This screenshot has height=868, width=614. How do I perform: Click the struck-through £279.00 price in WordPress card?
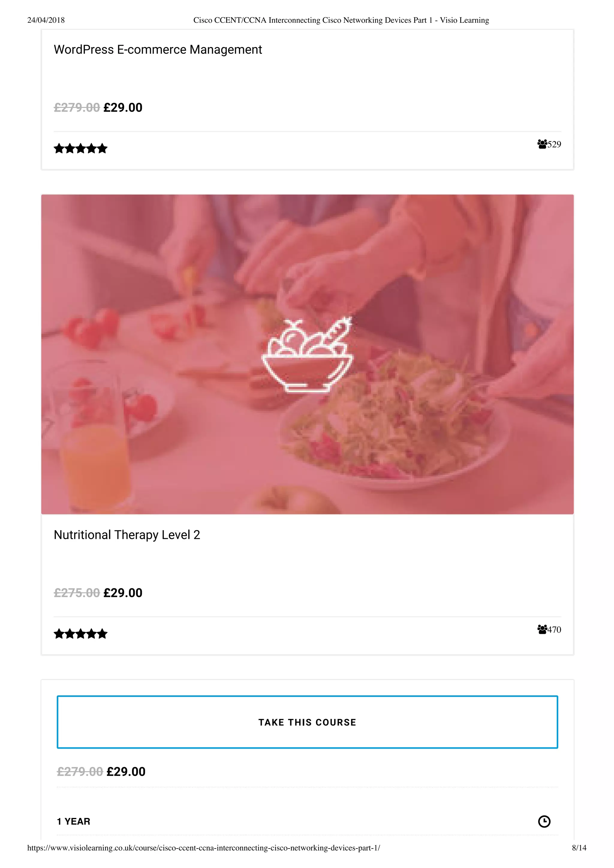pos(77,108)
